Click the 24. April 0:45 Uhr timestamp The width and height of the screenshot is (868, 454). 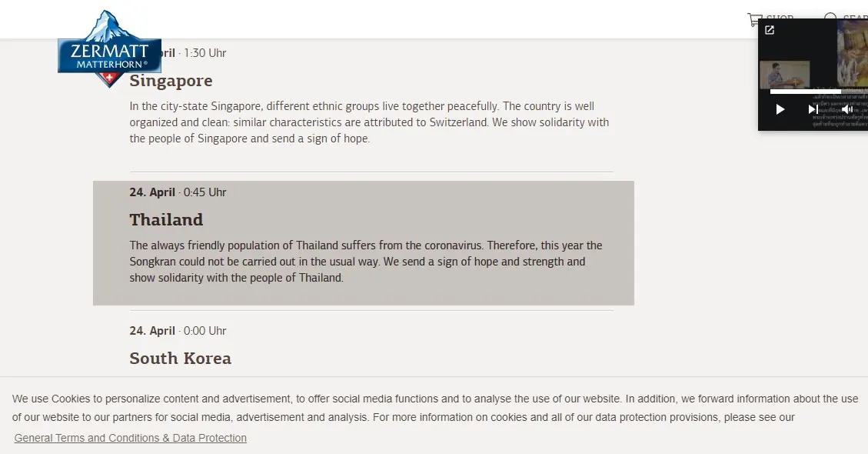pos(178,192)
